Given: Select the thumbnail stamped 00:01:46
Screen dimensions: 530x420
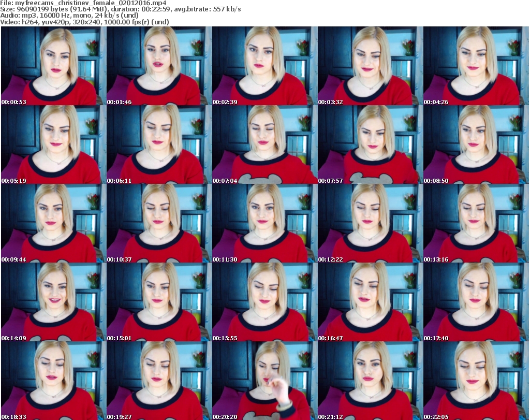Looking at the screenshot, I should pos(159,66).
